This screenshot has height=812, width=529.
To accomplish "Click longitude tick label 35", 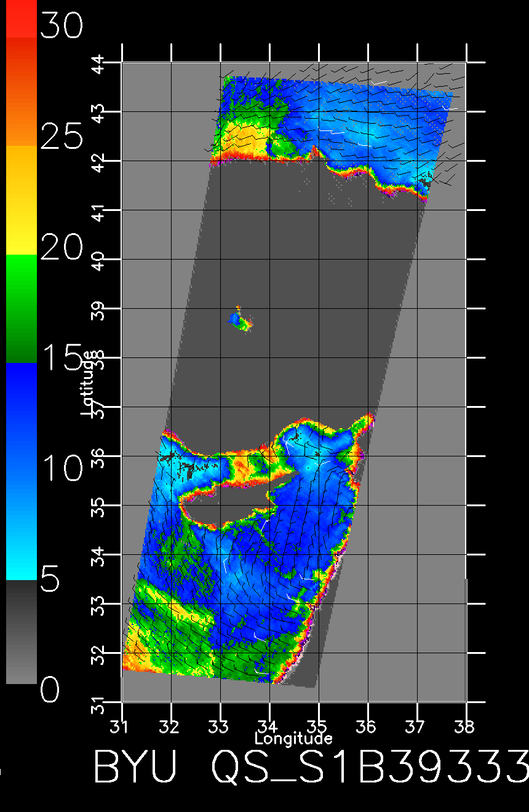I will pos(317,726).
